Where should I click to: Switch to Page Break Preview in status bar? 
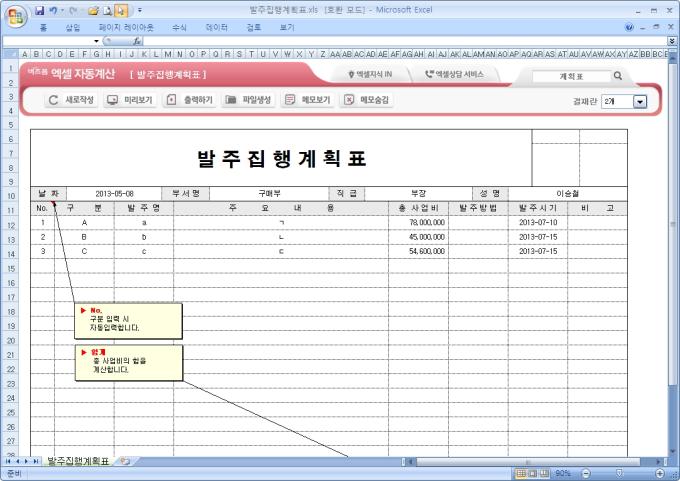click(x=544, y=473)
